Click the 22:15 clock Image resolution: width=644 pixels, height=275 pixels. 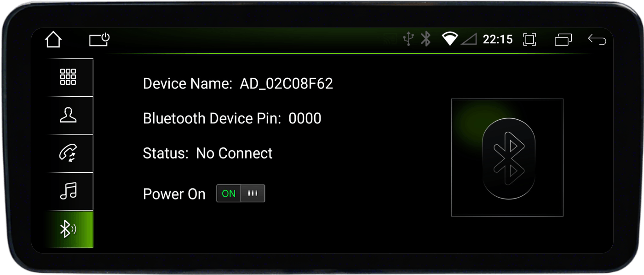click(497, 40)
